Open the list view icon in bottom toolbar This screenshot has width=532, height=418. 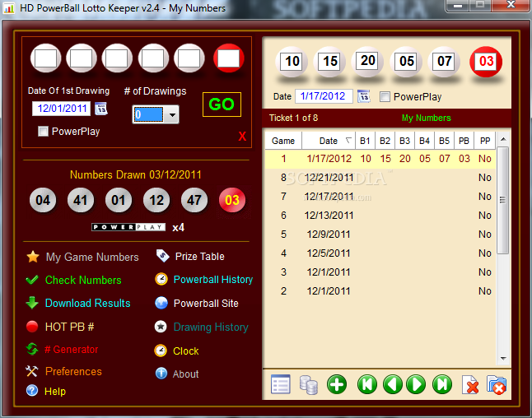click(281, 384)
